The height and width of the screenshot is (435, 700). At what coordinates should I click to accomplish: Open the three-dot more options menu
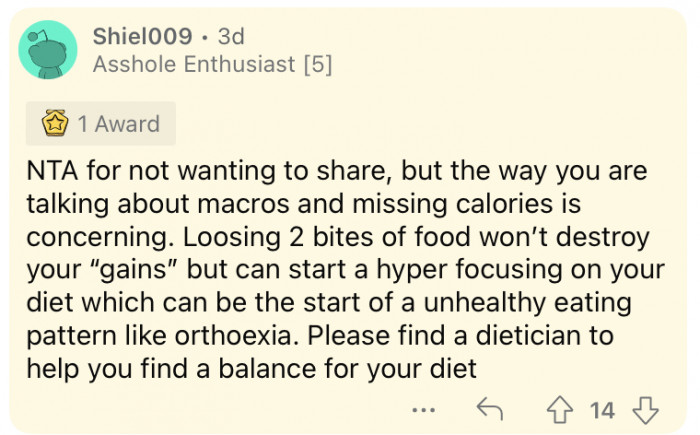(423, 410)
